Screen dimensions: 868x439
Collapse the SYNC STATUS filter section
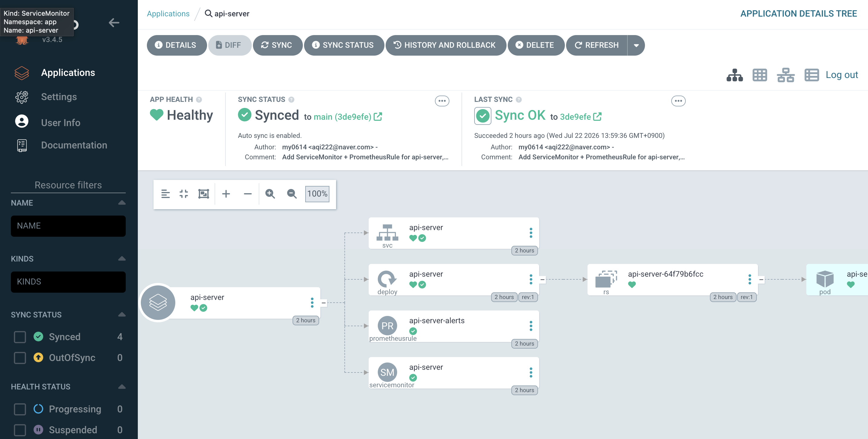coord(122,314)
